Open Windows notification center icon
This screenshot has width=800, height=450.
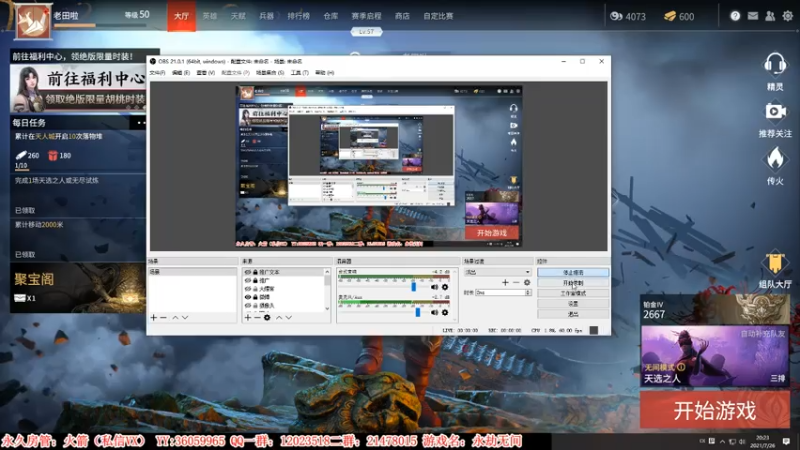786,441
